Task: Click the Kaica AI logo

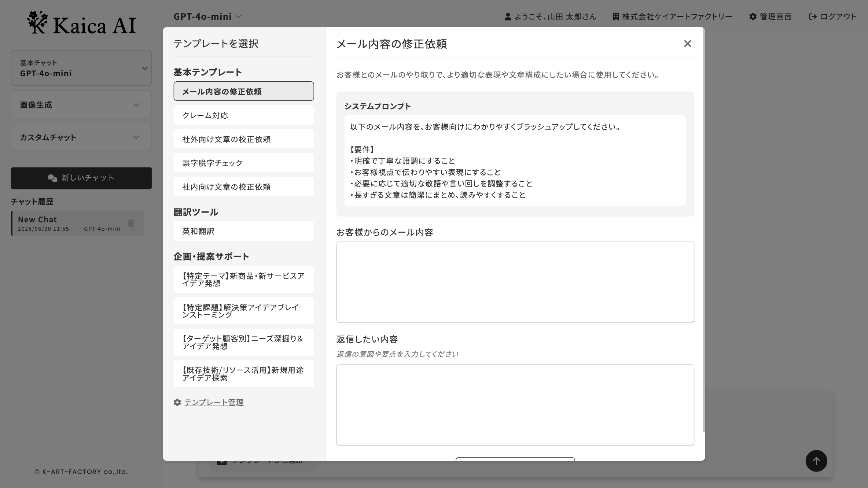Action: pyautogui.click(x=81, y=23)
